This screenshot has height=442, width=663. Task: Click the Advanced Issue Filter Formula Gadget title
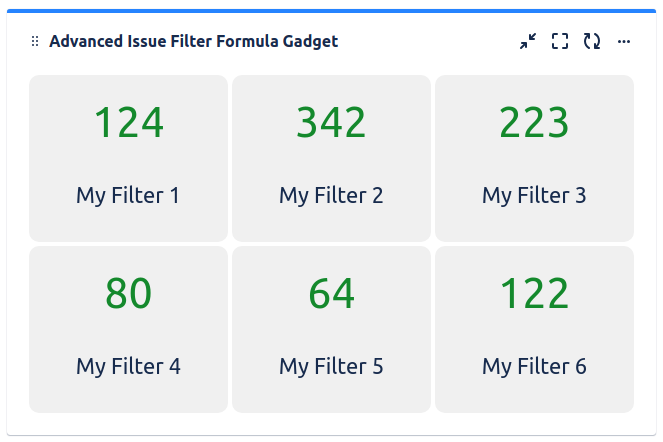click(193, 42)
